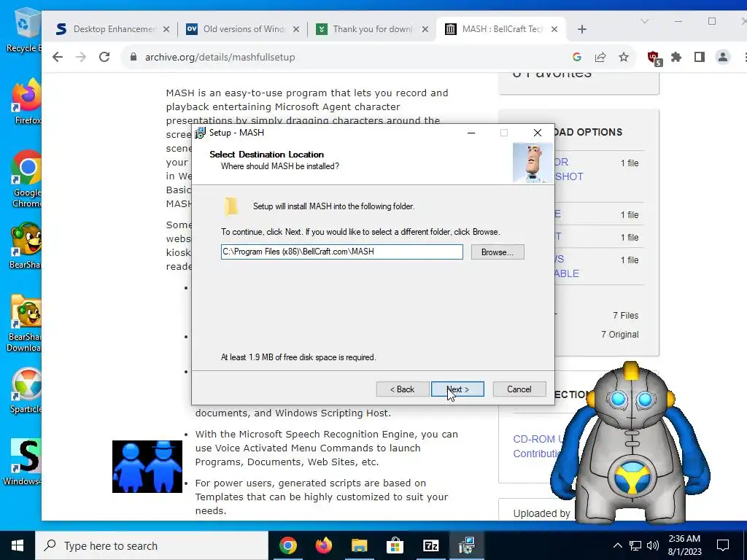The image size is (747, 560).
Task: Open BearShare desktop shortcut
Action: pos(26,246)
